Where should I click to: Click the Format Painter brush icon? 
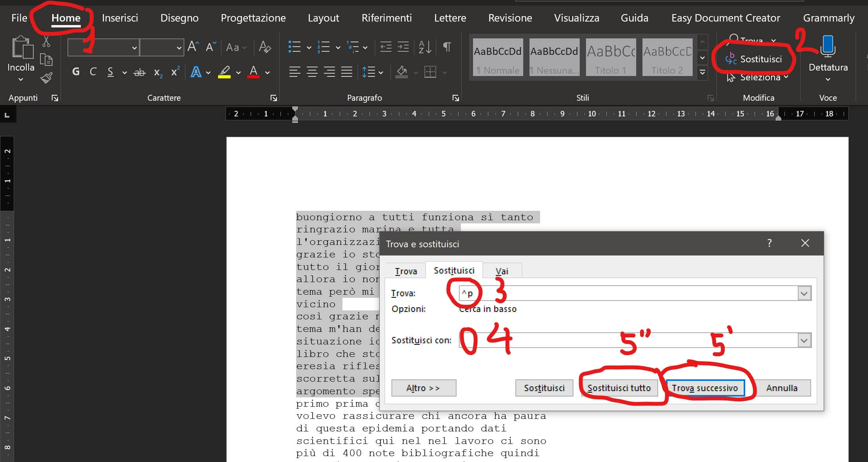click(46, 78)
